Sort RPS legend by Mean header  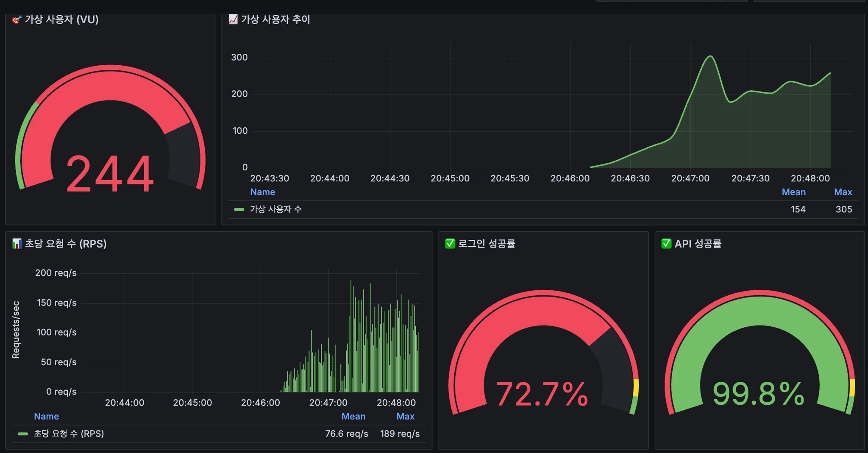pos(353,416)
